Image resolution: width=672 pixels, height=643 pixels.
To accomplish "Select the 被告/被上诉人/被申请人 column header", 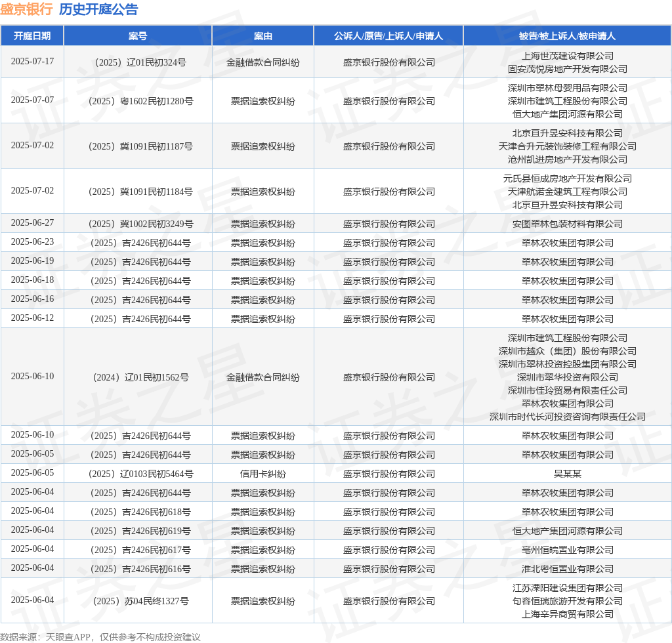I will click(x=567, y=36).
